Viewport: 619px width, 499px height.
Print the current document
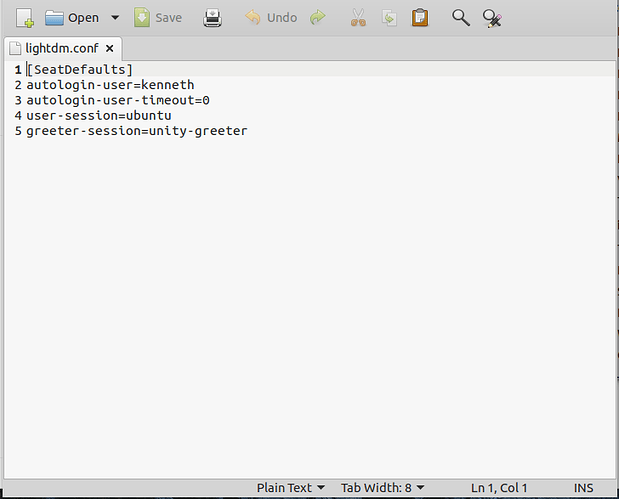pos(213,17)
